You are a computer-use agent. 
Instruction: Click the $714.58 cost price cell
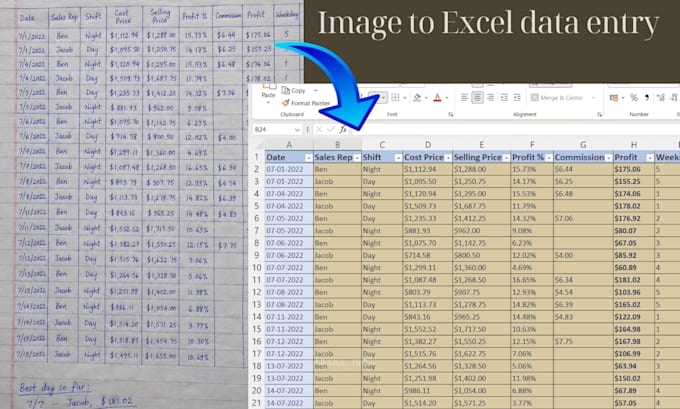tap(428, 255)
